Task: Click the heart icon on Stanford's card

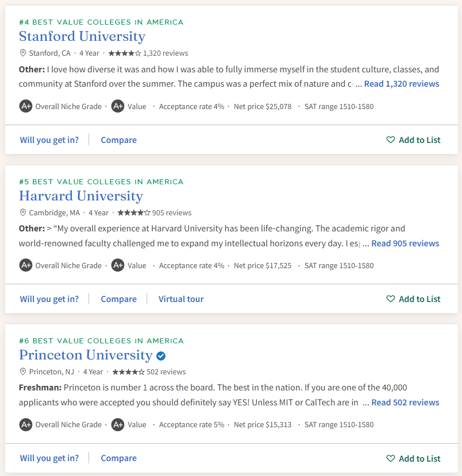Action: click(x=391, y=140)
